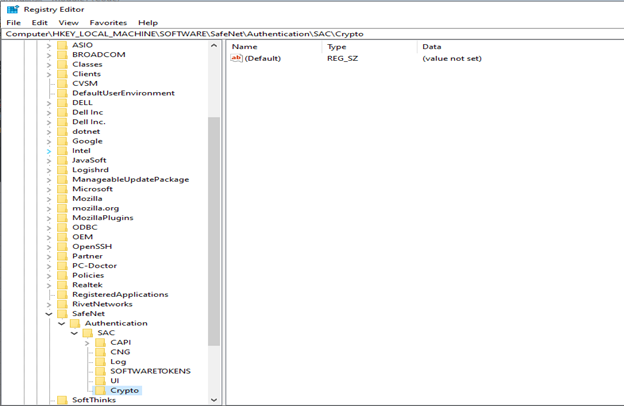Viewport: 624px width, 406px height.
Task: Open the Edit menu
Action: click(39, 23)
